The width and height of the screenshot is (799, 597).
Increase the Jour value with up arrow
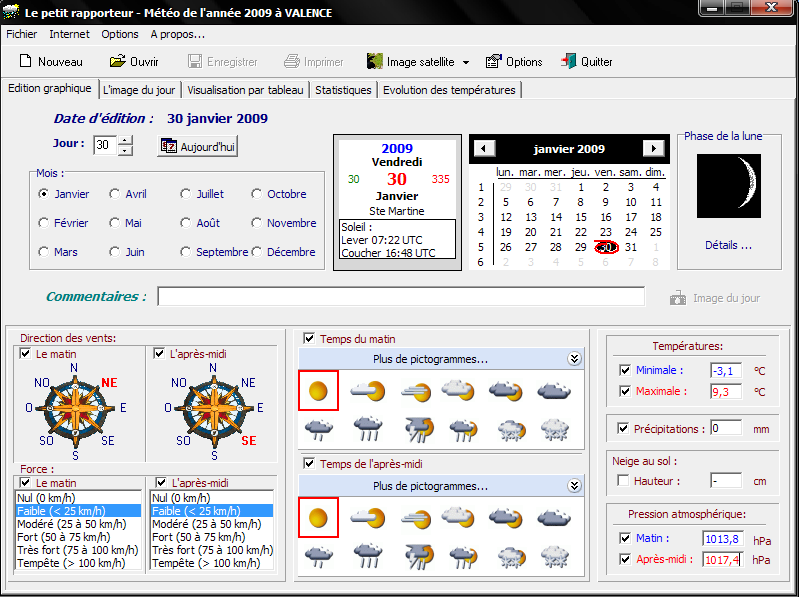point(125,141)
